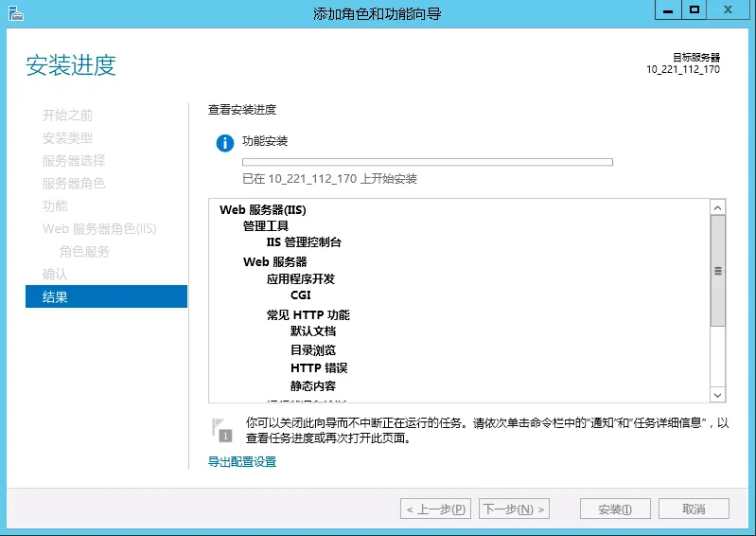Click the 已在 10_221_112_170 上开始安装 status text
Viewport: 756px width, 536px height.
[x=329, y=179]
